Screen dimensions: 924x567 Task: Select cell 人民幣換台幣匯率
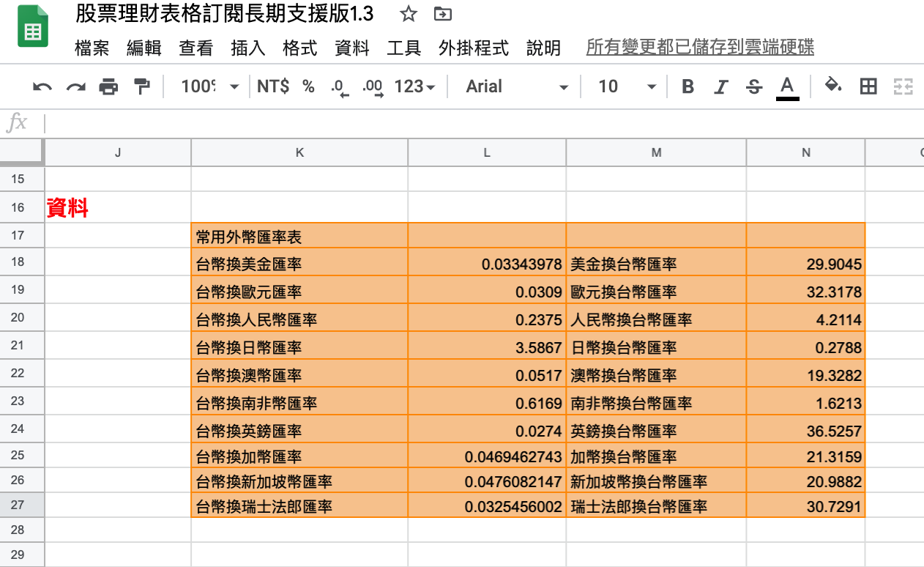656,318
